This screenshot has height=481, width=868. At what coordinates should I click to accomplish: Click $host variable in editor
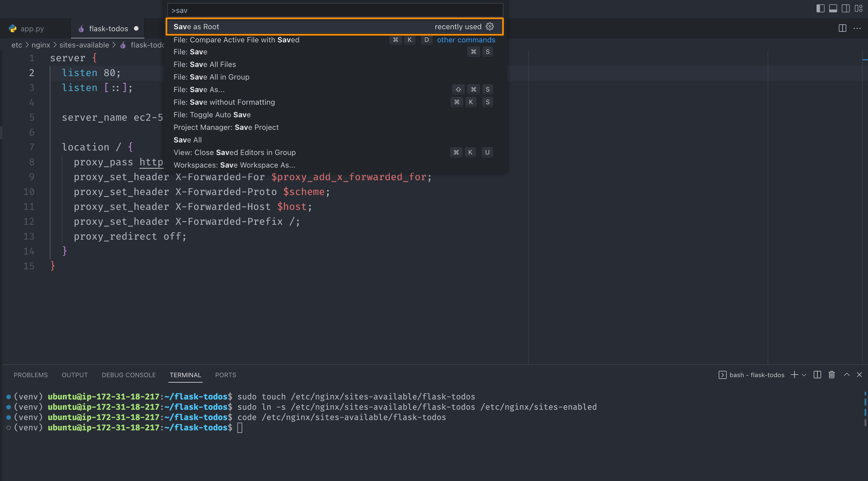point(292,207)
